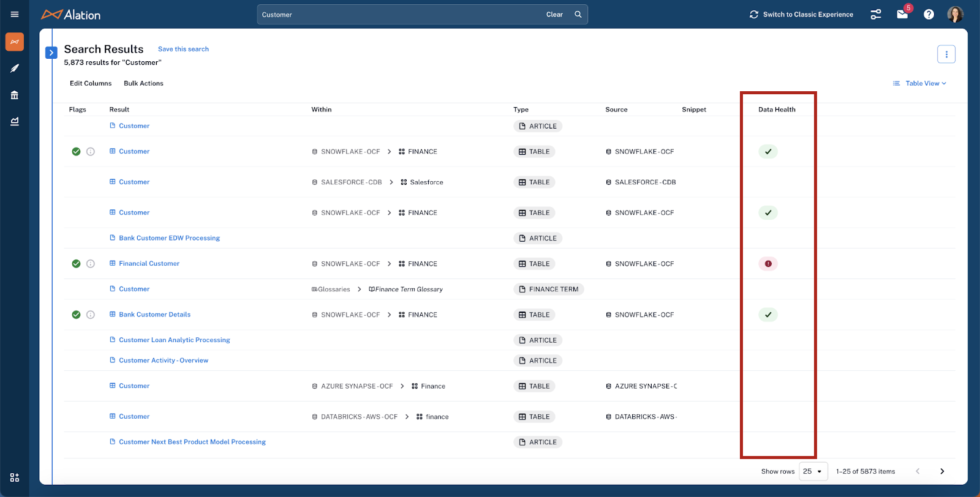
Task: Open Bank Customer EDW Processing article
Action: pos(169,238)
